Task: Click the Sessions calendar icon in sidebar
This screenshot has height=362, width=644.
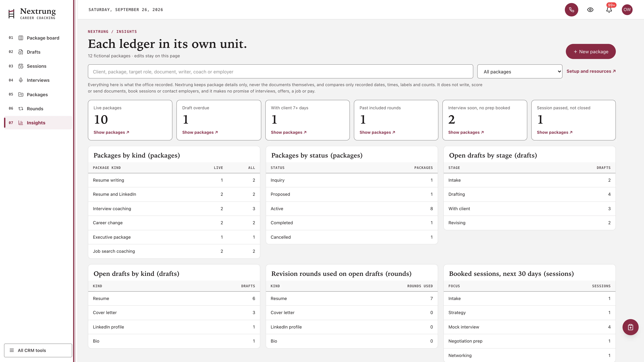Action: pos(21,66)
